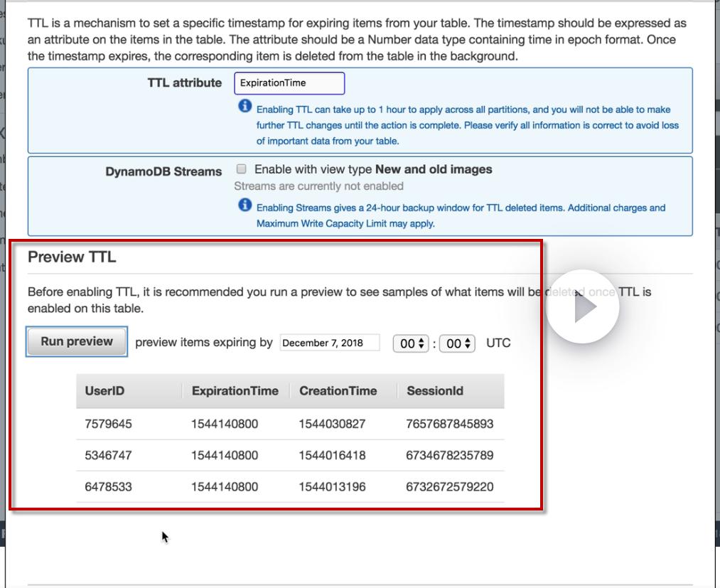The image size is (720, 588).
Task: Select UserID cell 5346747
Action: tap(108, 455)
